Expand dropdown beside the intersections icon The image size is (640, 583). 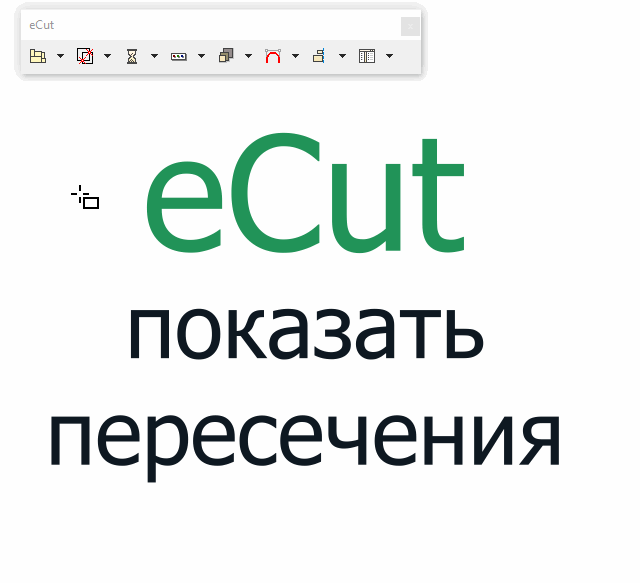click(x=107, y=56)
